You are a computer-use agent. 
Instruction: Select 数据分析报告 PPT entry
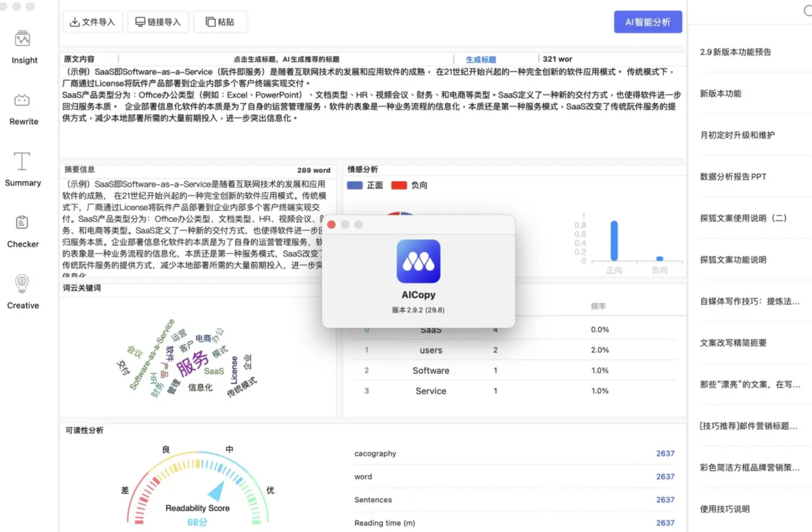[732, 177]
